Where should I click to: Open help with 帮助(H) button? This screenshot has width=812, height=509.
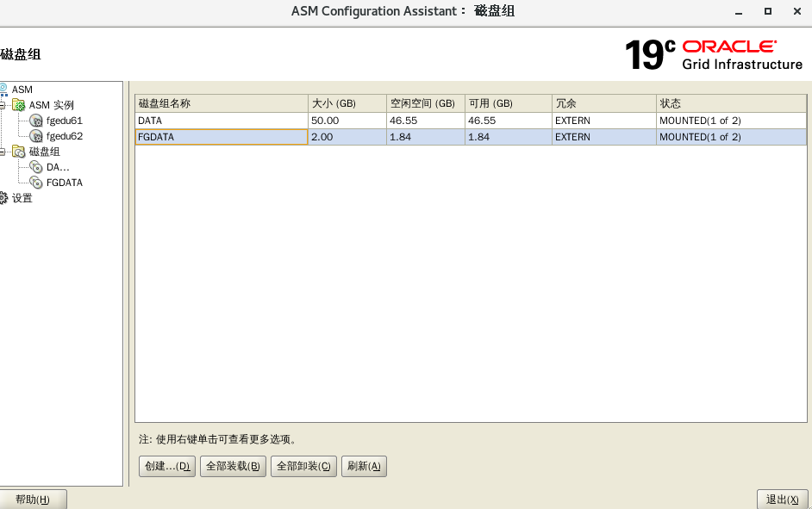[33, 500]
